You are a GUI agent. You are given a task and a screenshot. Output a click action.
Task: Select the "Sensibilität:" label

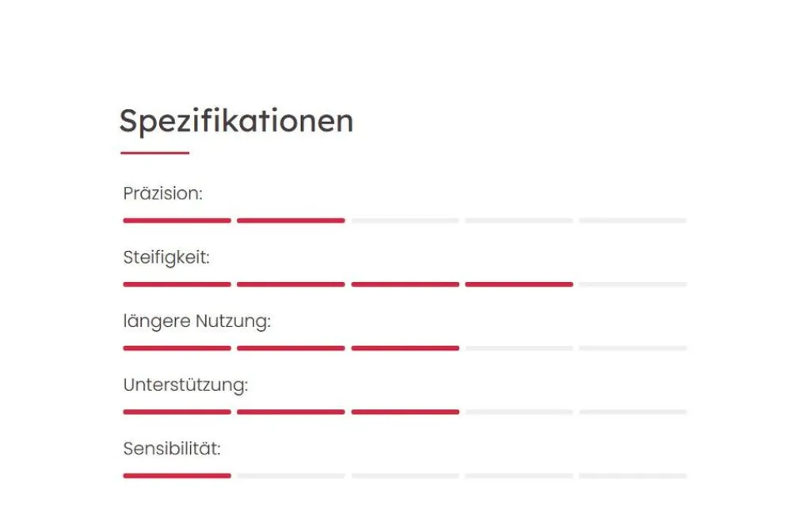pos(172,449)
